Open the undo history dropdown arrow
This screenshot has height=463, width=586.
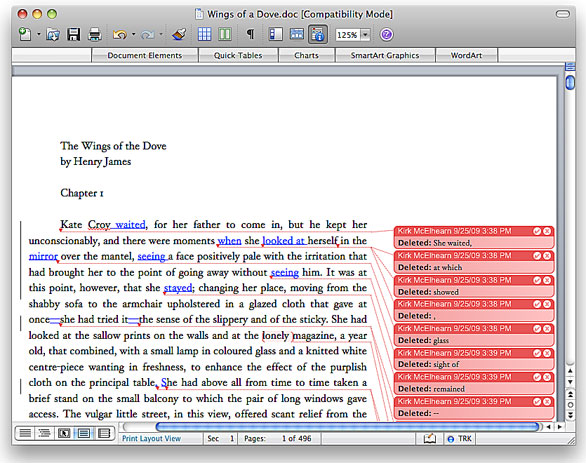coord(133,35)
